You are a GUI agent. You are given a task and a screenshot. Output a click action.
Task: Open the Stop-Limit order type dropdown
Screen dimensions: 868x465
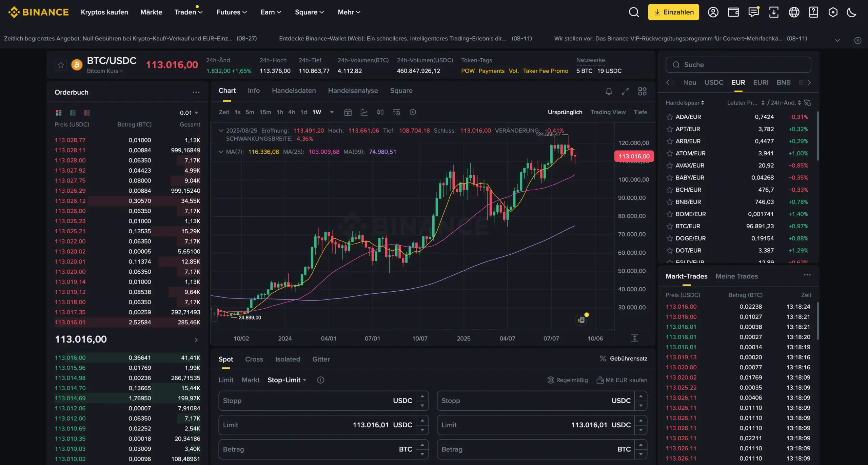click(x=287, y=380)
